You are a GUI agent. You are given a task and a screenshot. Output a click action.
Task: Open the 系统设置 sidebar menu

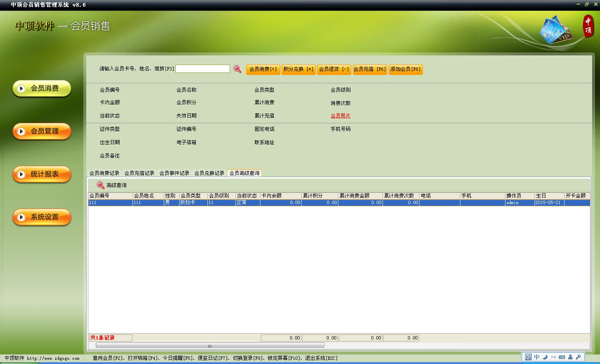coord(42,217)
